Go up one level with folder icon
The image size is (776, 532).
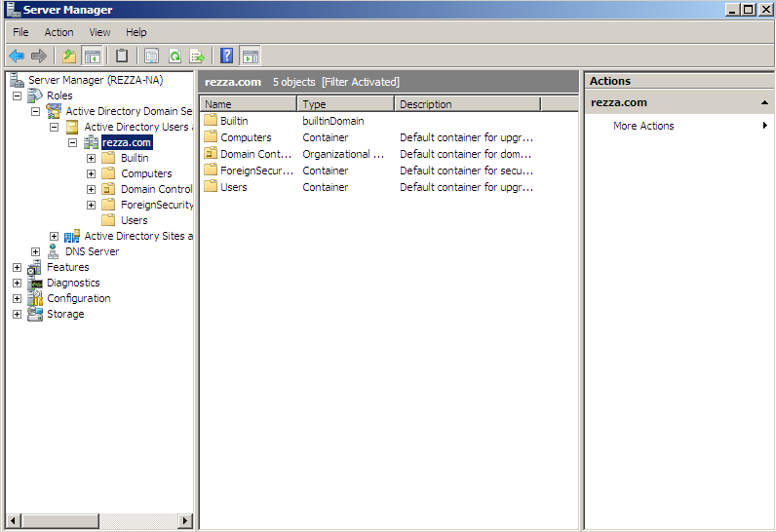click(x=69, y=56)
